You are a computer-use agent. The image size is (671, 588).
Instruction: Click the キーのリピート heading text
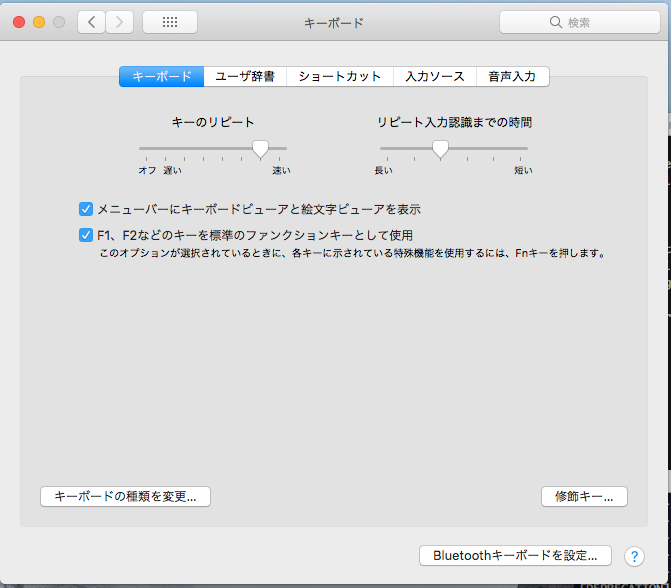pyautogui.click(x=213, y=122)
